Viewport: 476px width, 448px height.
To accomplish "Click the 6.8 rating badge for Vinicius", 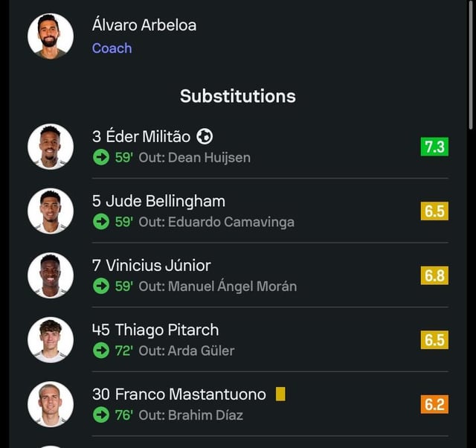I will [x=434, y=276].
